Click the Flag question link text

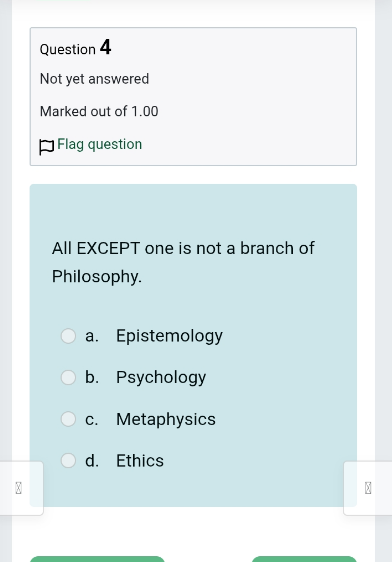coord(100,144)
